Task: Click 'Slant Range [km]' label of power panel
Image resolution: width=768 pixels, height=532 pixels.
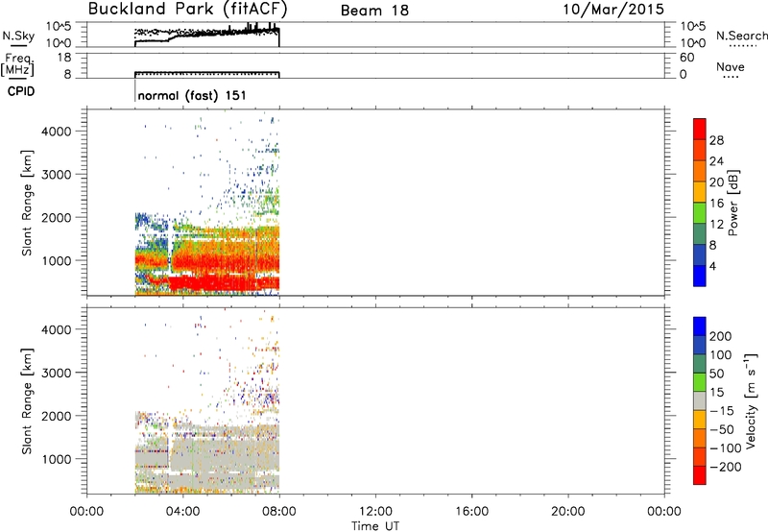Action: point(27,203)
